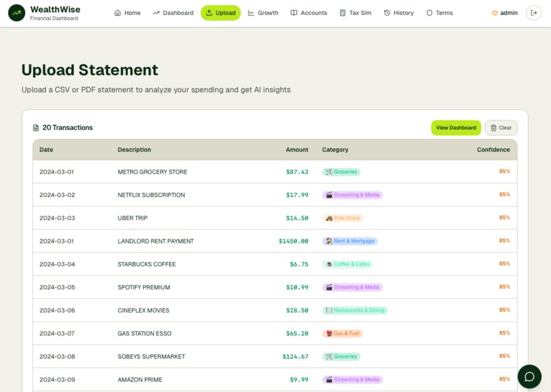
Task: Click the WealthWise logo icon
Action: 16,13
